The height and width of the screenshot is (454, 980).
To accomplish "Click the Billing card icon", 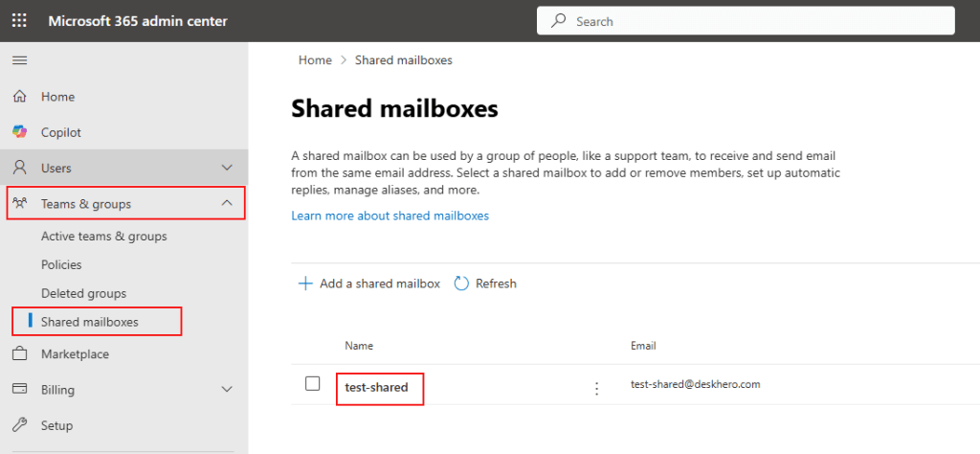I will click(19, 390).
